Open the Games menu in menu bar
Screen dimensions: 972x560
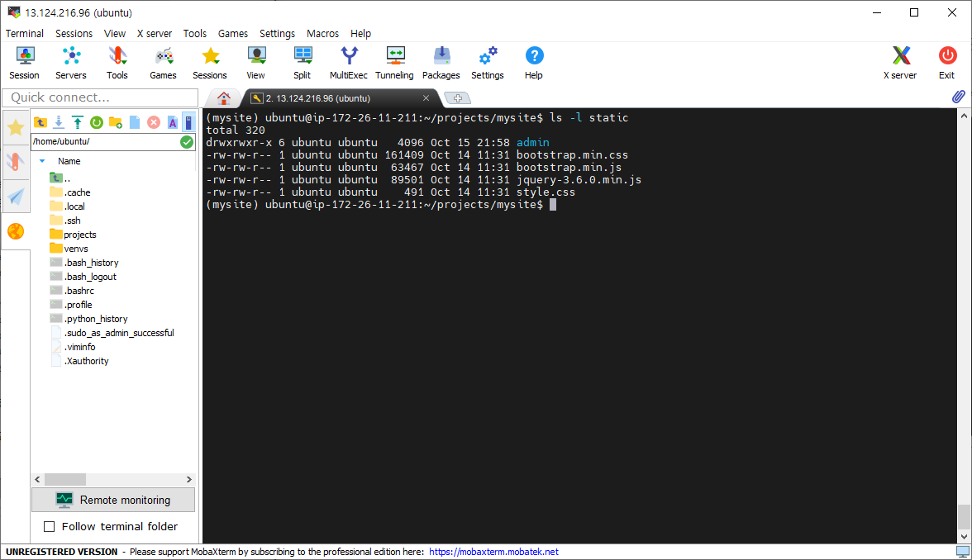point(232,33)
